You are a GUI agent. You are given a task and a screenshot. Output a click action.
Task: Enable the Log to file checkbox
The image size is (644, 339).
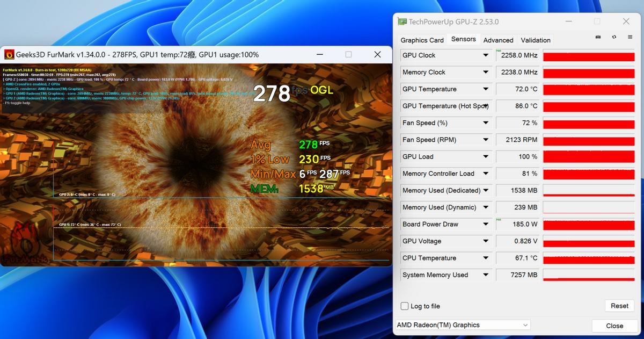[x=404, y=306]
